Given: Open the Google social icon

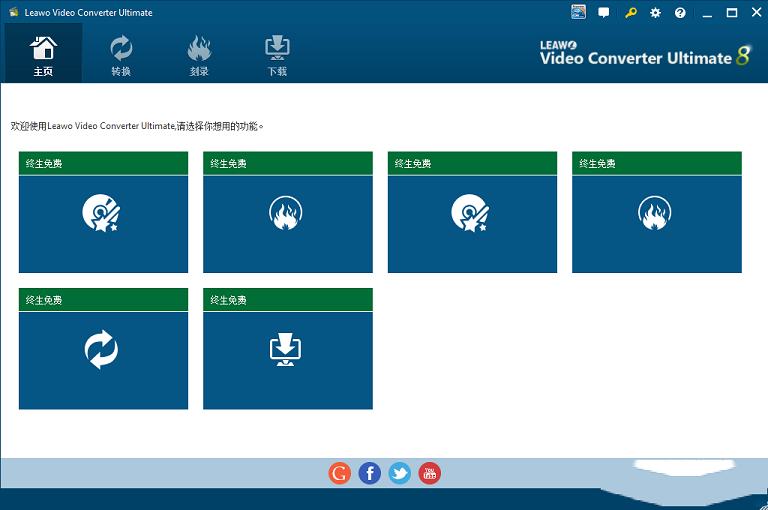Looking at the screenshot, I should (339, 473).
